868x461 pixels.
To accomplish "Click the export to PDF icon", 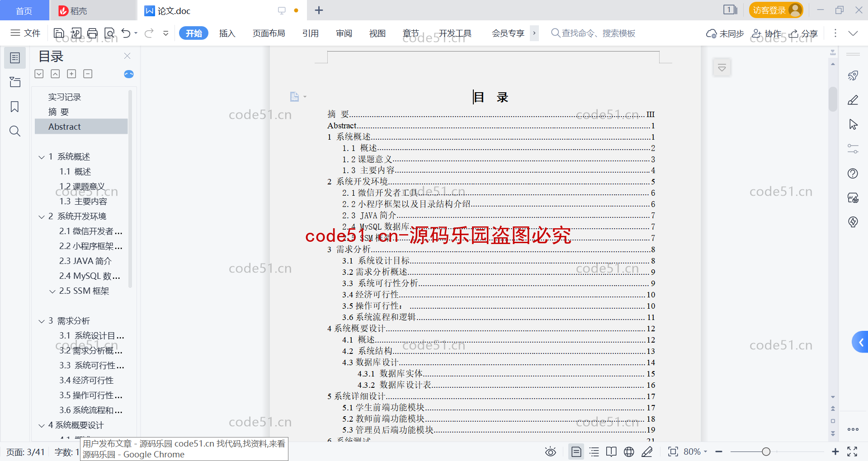I will [x=76, y=33].
